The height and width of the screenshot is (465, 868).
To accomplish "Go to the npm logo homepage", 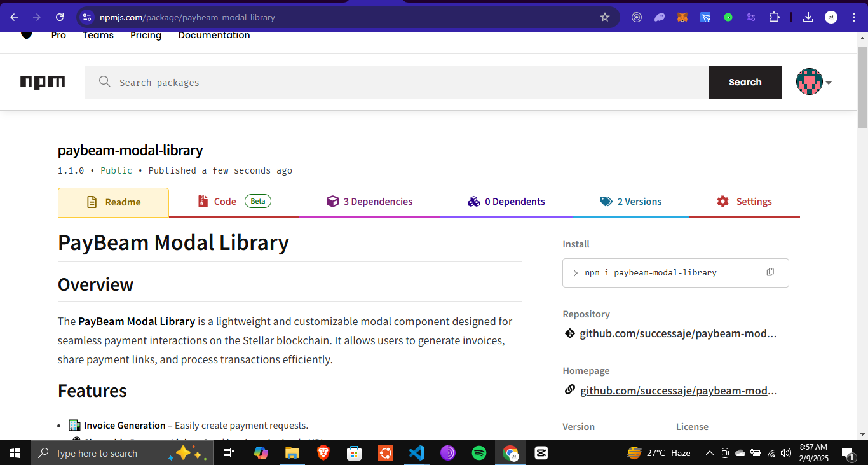I will pos(43,82).
